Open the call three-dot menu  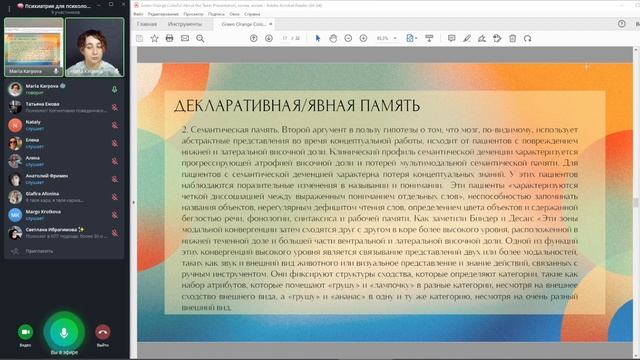[9, 8]
